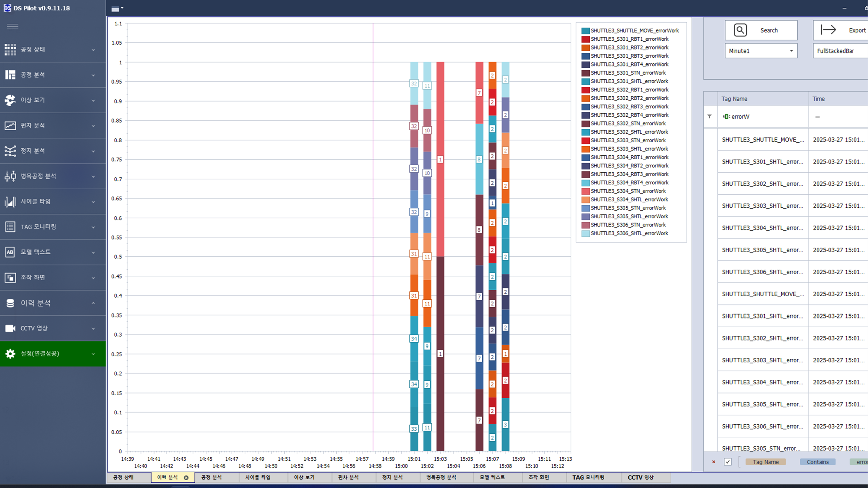868x488 pixels.
Task: Switch to the 병목공정 분석 bottom tab
Action: [x=441, y=478]
